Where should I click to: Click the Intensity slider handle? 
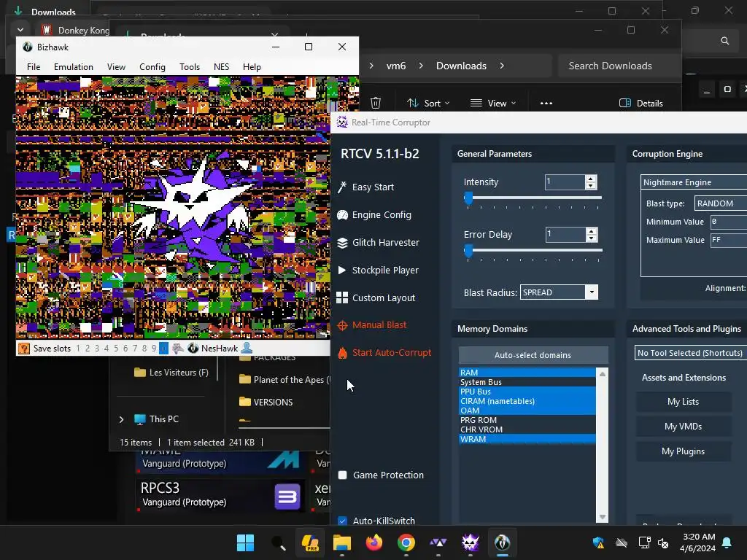point(468,198)
